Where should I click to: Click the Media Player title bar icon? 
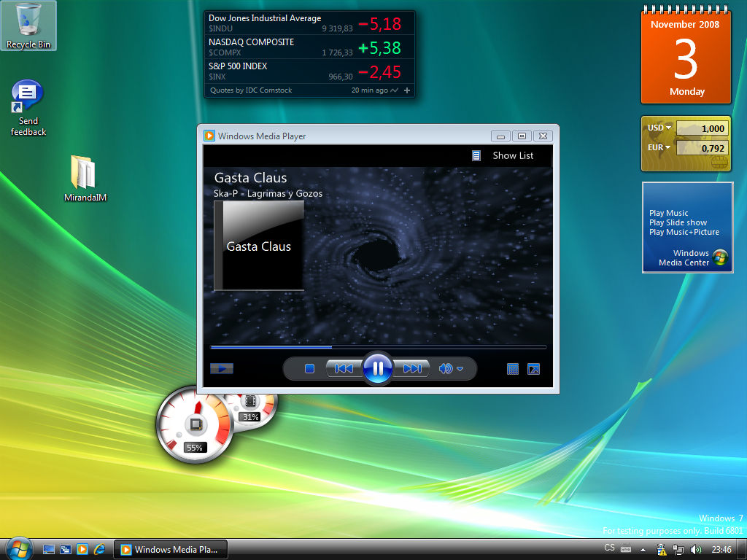(x=209, y=136)
